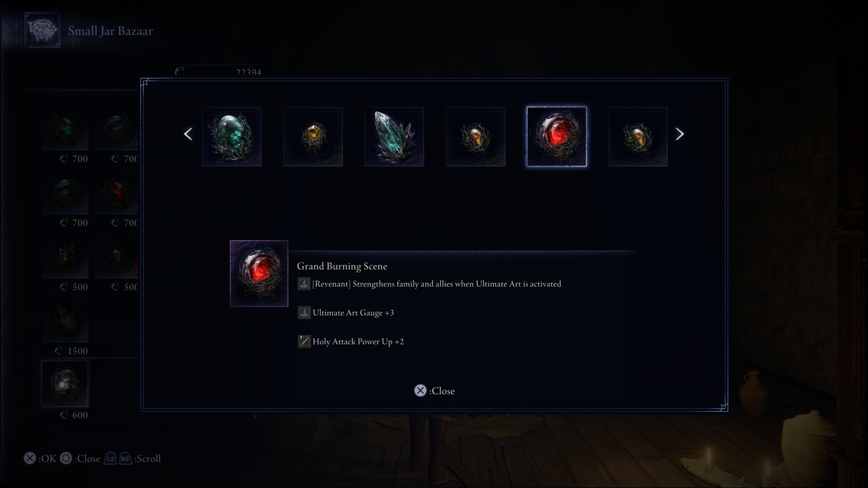
Task: Click the Small Jar Bazaar jar icon
Action: [x=42, y=30]
